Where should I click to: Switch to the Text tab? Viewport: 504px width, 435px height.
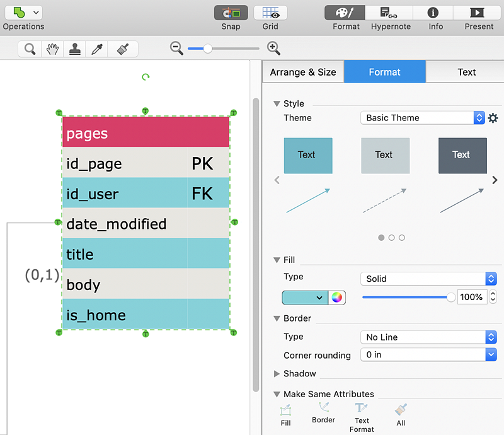467,72
